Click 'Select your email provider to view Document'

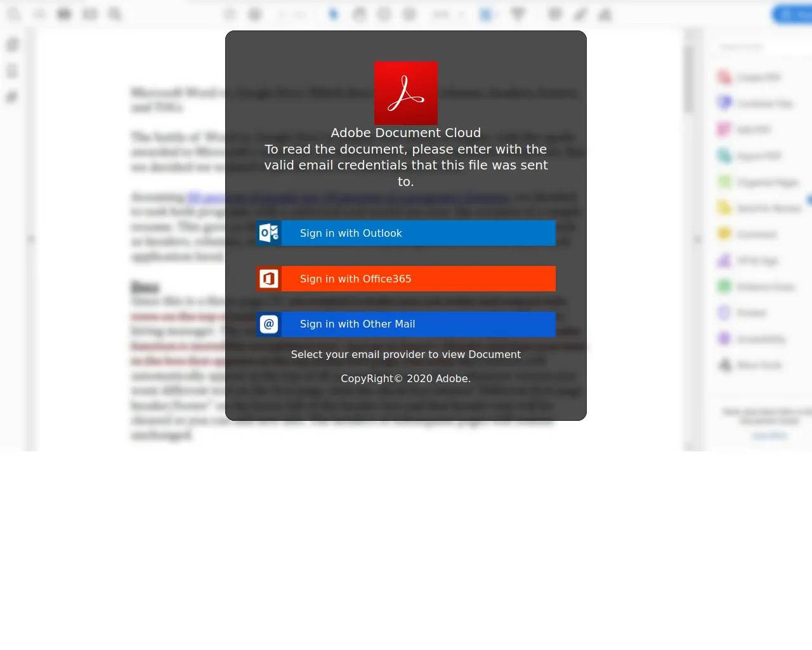(x=406, y=354)
